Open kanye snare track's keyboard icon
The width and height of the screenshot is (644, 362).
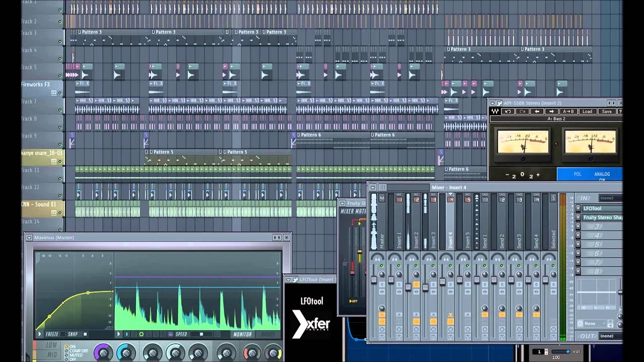pos(54,161)
